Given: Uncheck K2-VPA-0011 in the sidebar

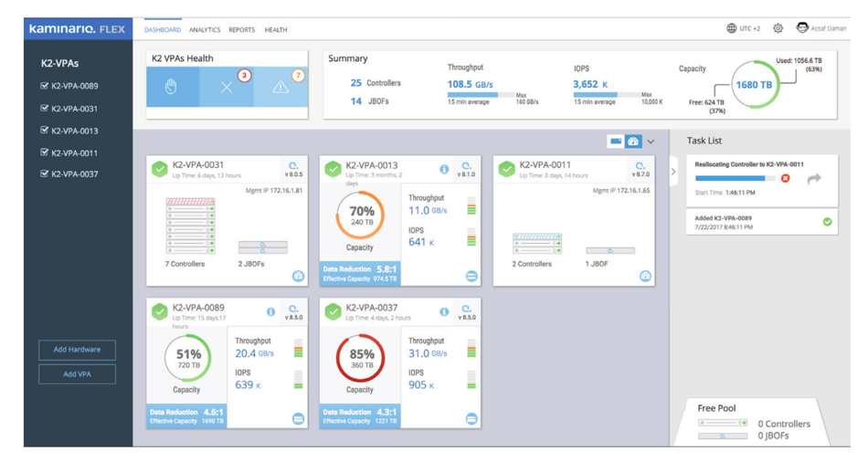Looking at the screenshot, I should 44,152.
